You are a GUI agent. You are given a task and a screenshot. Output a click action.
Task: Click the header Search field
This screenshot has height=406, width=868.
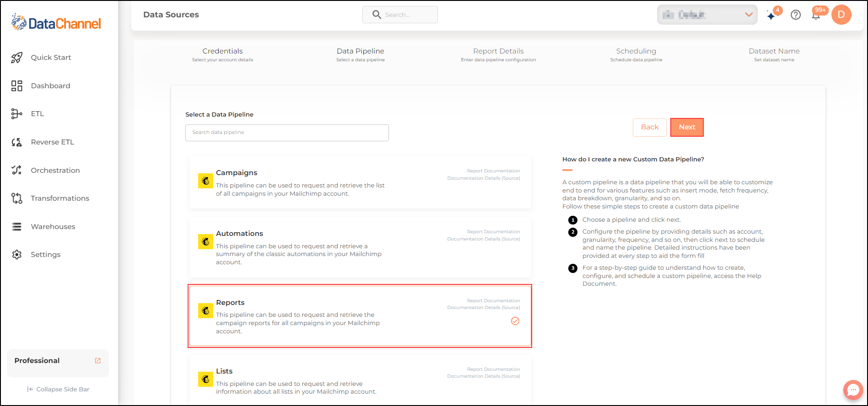coord(400,15)
